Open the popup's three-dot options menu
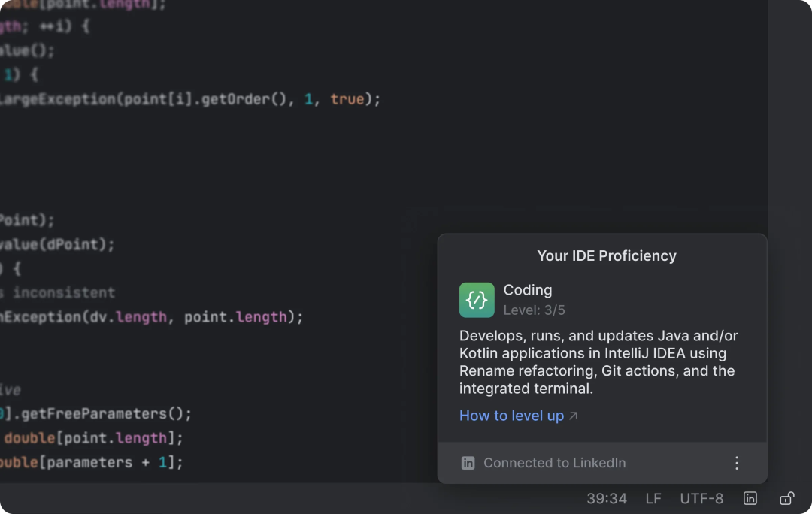Viewport: 812px width, 514px height. coord(736,463)
